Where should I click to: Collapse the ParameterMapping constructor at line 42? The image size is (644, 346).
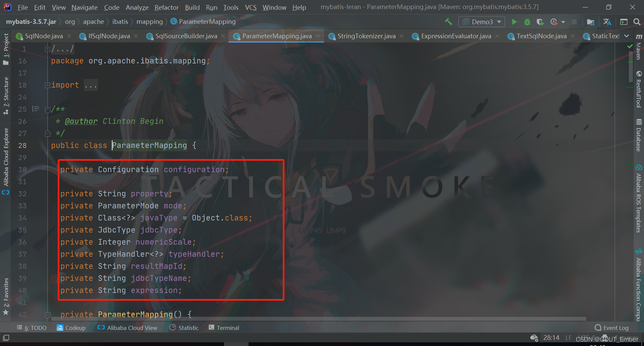pyautogui.click(x=48, y=315)
